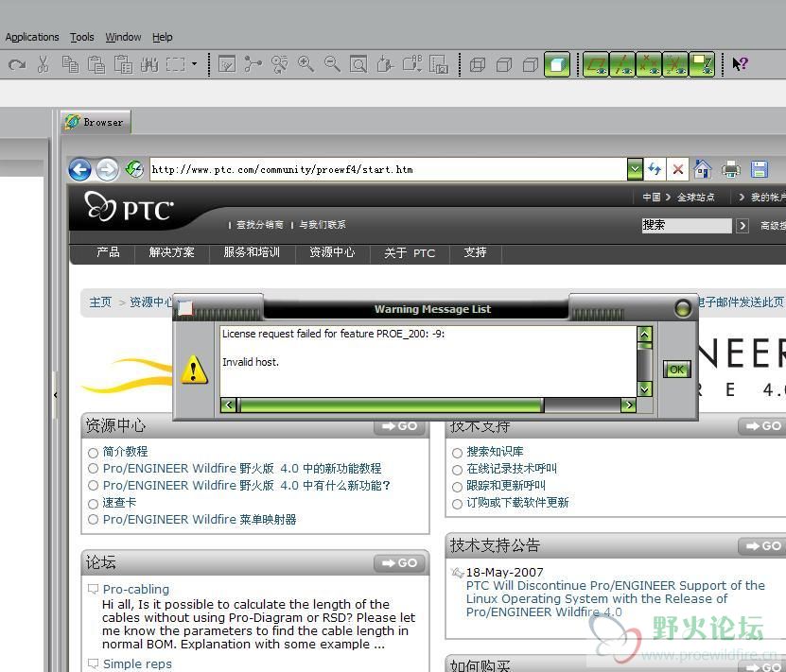Viewport: 786px width, 672px height.
Task: Click the browser Back arrow button
Action: [x=79, y=170]
